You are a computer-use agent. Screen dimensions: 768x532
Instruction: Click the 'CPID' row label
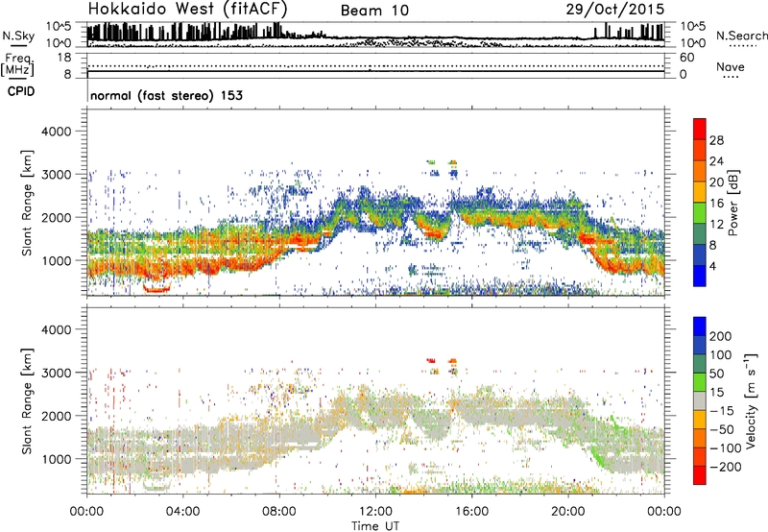21,91
